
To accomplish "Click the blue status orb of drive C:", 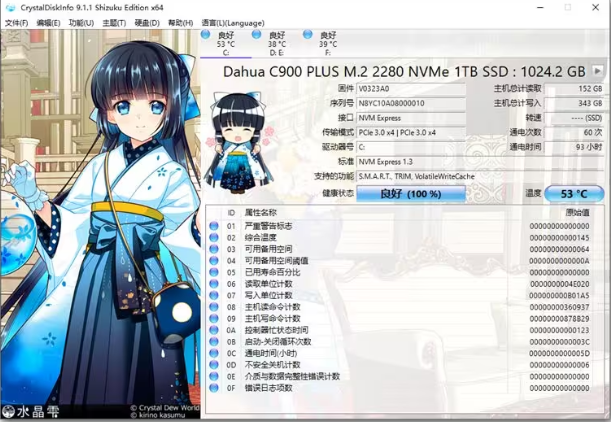I will point(206,34).
